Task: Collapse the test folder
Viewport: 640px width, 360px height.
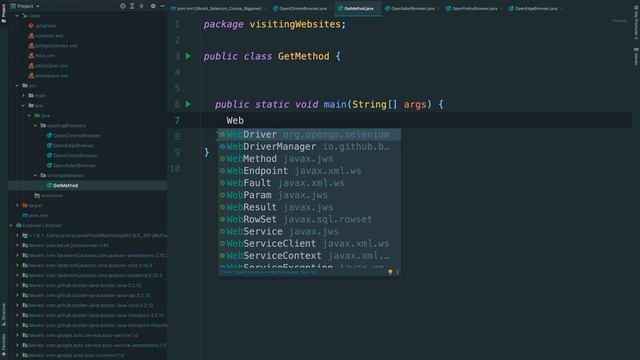Action: point(24,106)
